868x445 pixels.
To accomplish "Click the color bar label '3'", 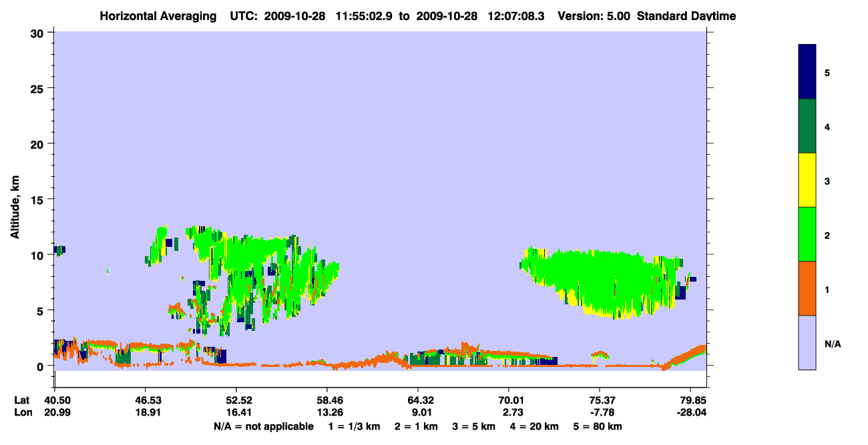I will (x=827, y=181).
